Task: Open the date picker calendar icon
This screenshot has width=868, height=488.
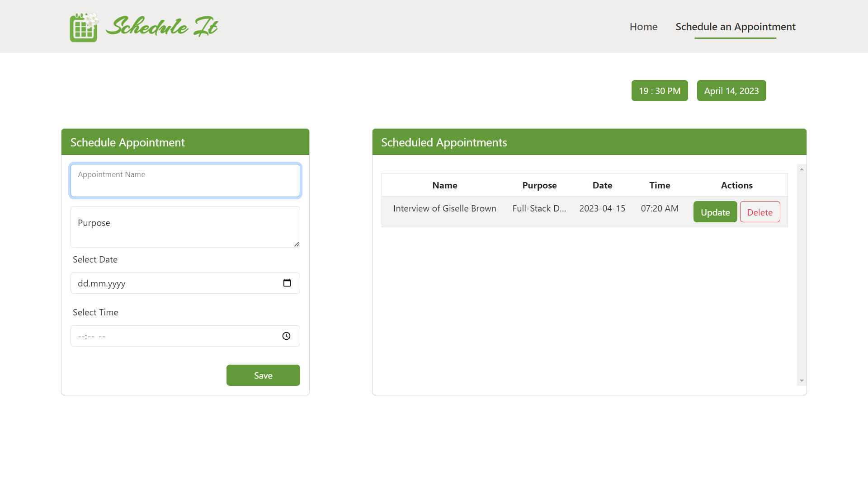Action: pyautogui.click(x=287, y=283)
